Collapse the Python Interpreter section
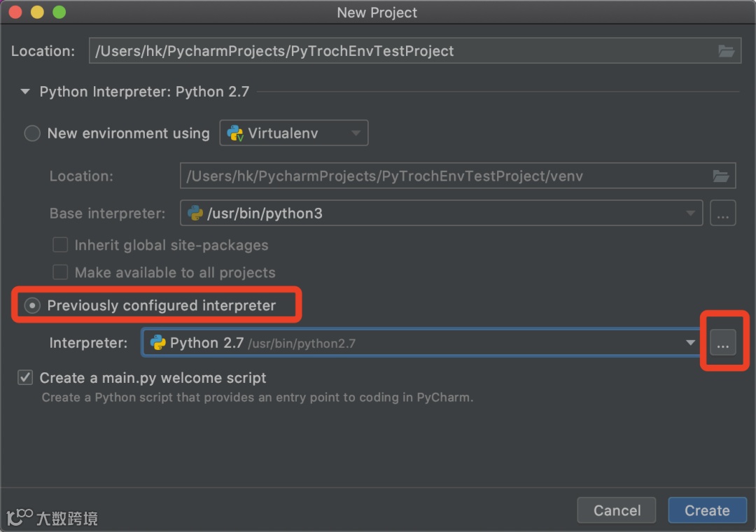This screenshot has height=532, width=756. coord(25,91)
